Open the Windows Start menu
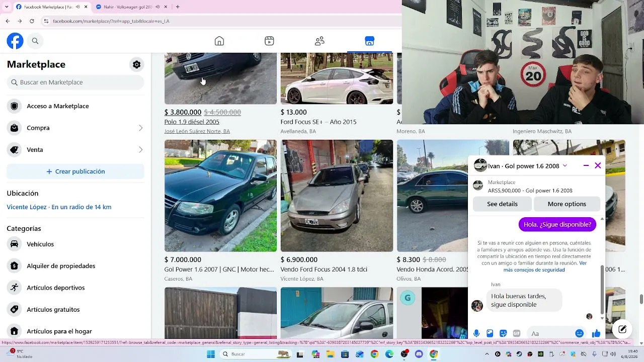 click(211, 354)
